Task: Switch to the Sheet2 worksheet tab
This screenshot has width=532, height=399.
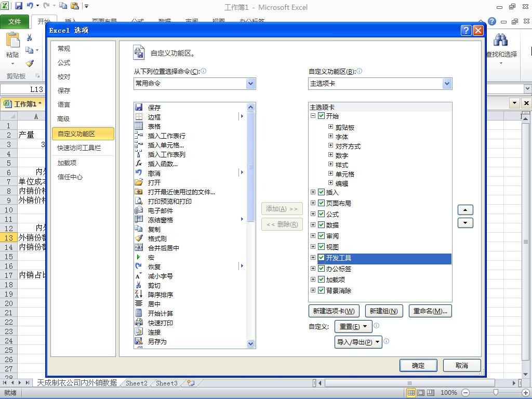Action: (137, 383)
